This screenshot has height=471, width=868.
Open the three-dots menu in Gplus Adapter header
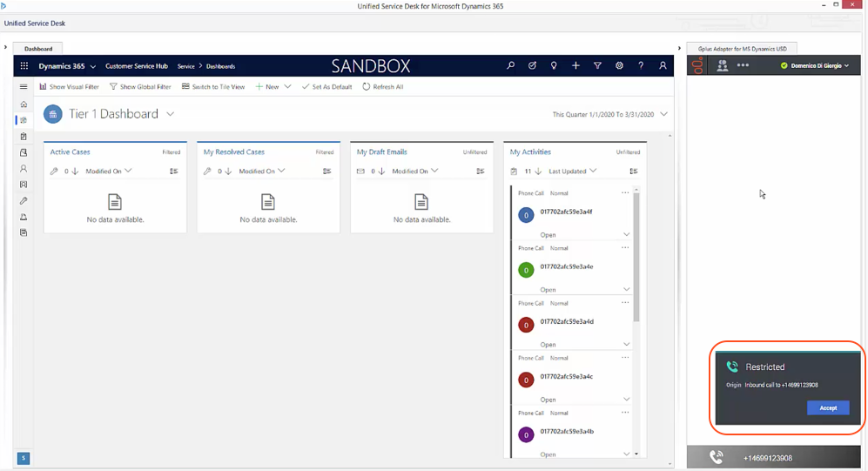click(x=743, y=65)
